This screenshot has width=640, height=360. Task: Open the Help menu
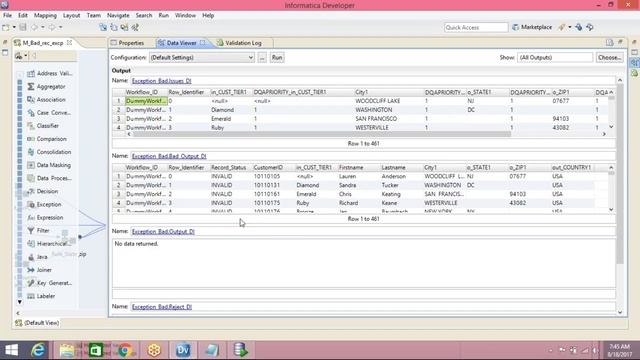point(208,15)
